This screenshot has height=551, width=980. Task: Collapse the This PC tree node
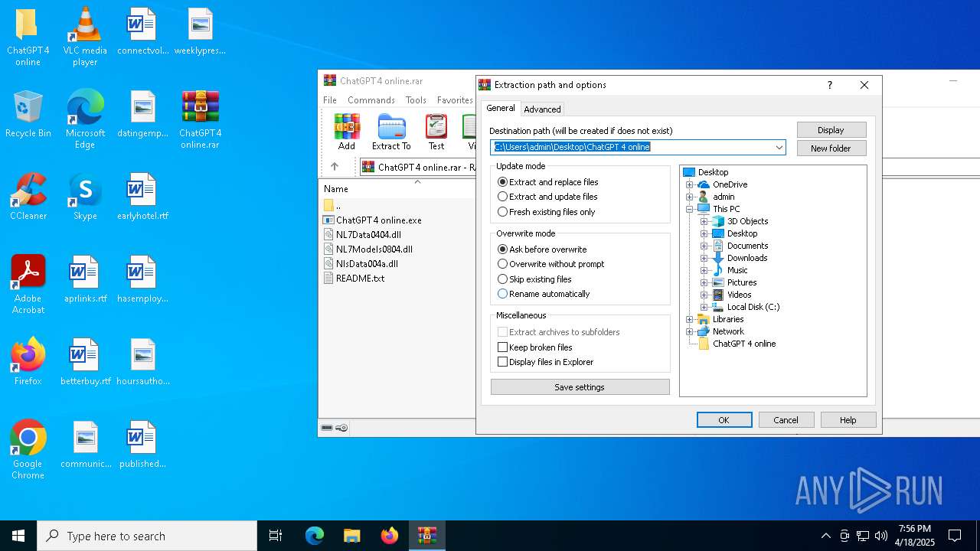pos(689,209)
